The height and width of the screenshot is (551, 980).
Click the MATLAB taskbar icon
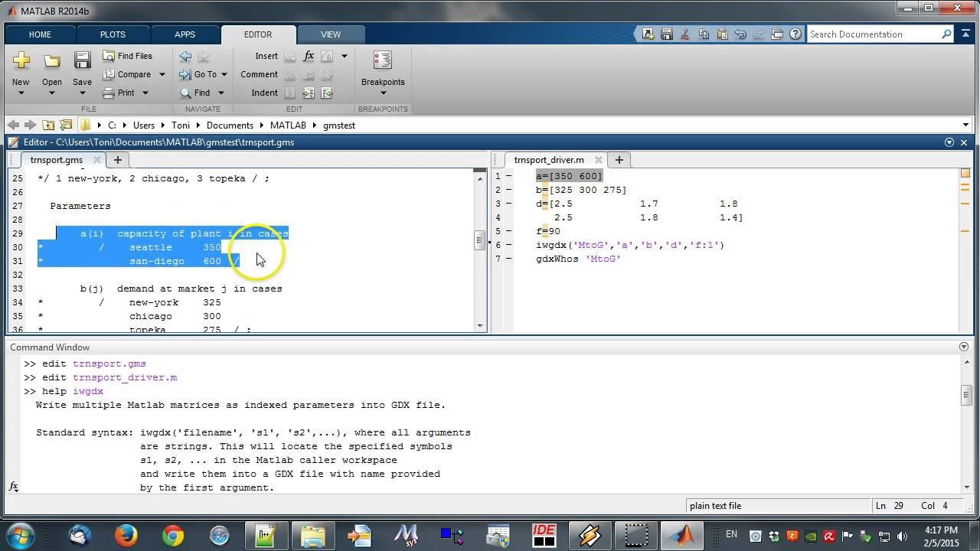coord(682,535)
